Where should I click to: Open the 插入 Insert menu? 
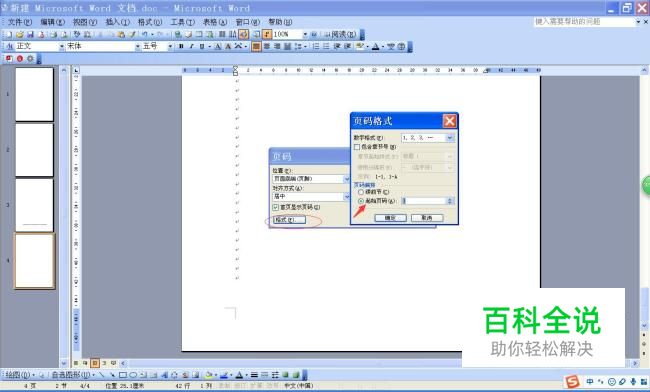pyautogui.click(x=117, y=22)
